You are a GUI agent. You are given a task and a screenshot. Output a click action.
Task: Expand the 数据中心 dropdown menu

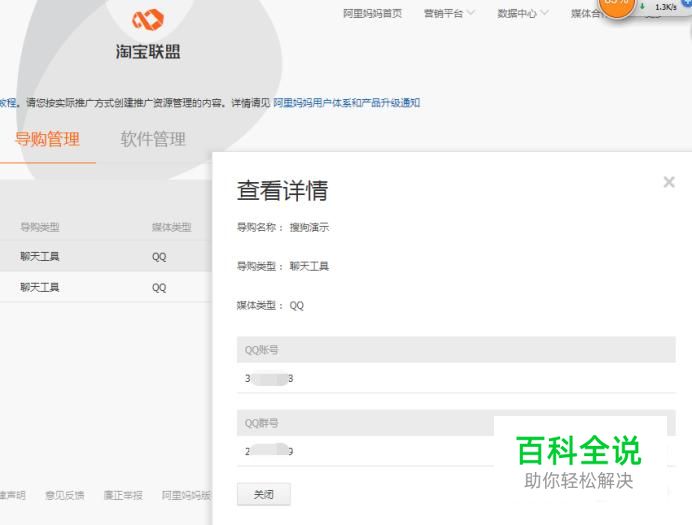coord(523,14)
